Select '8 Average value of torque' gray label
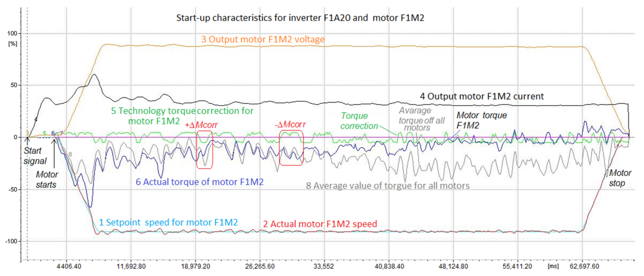Screen dimensions: 644x276 pos(387,186)
